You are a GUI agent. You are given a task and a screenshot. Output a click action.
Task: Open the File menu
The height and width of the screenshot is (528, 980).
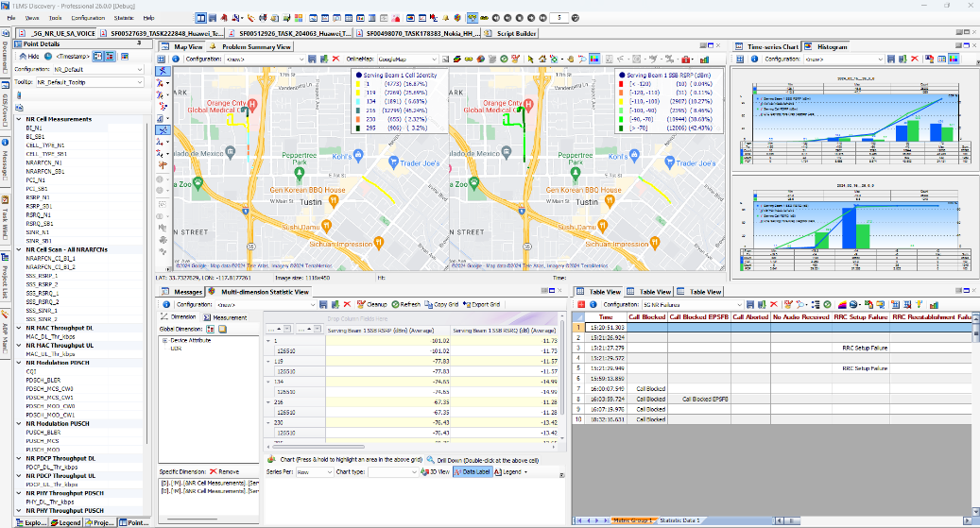[11, 18]
